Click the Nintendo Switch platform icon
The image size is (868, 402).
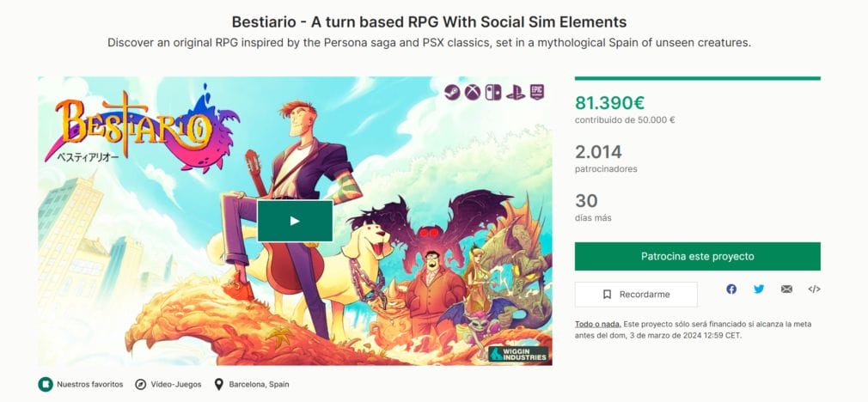click(x=493, y=92)
